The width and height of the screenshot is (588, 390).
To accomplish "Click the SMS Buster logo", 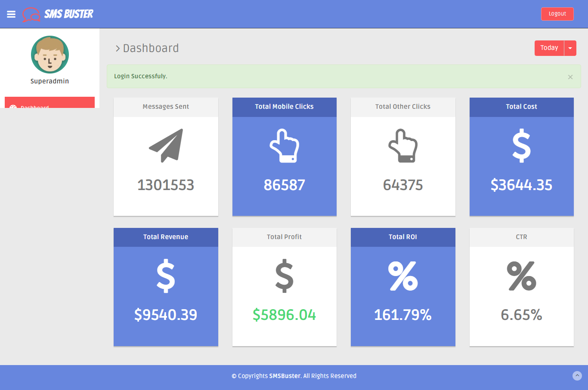I will tap(58, 14).
